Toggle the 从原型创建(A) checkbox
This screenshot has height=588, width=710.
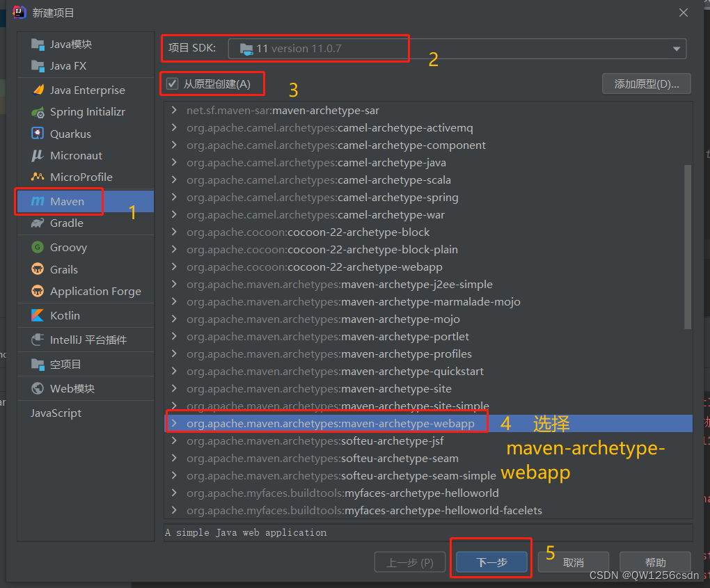click(x=172, y=84)
